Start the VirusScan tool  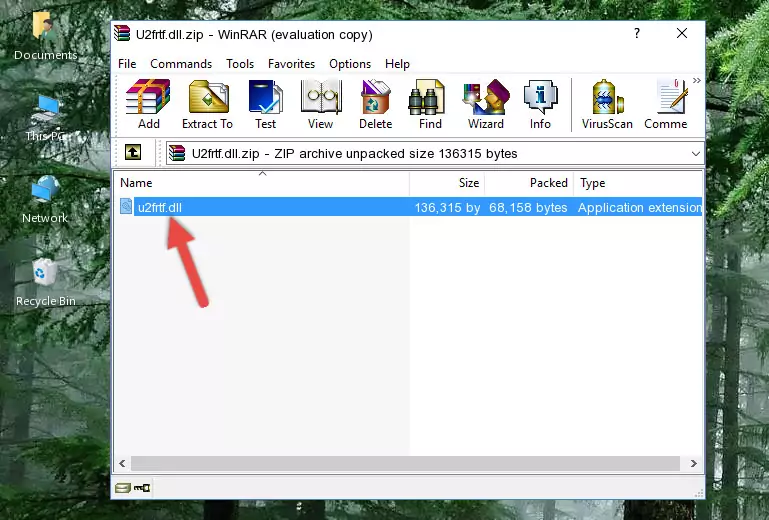click(607, 104)
